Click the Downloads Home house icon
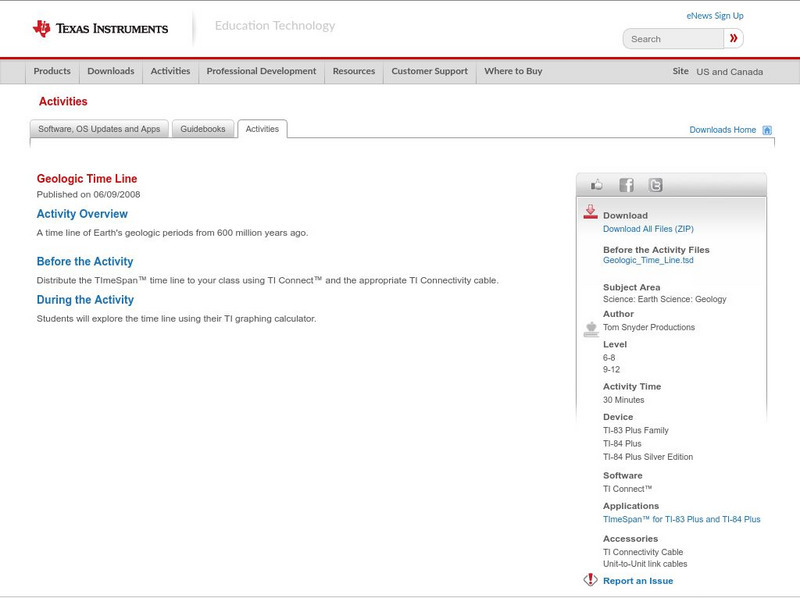Viewport: 800px width, 598px height. 767,130
